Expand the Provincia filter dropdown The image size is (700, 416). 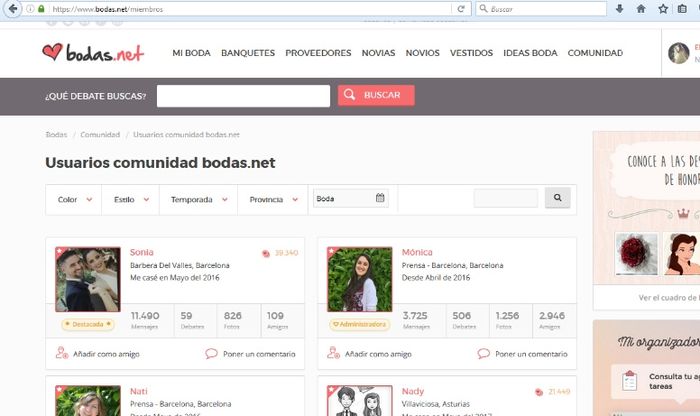273,200
